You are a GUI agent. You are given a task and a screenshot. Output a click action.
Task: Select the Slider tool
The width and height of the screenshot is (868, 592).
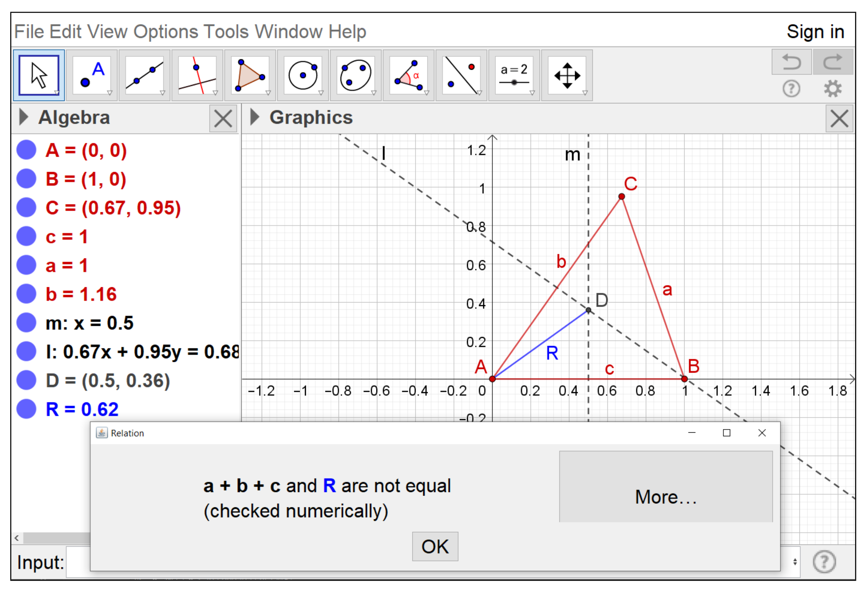515,76
